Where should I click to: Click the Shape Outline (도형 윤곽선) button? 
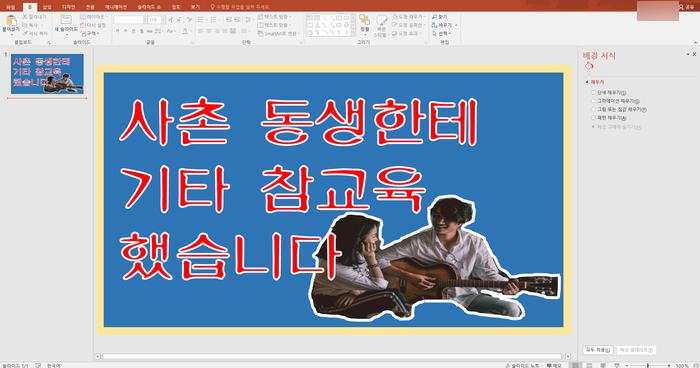(x=409, y=25)
